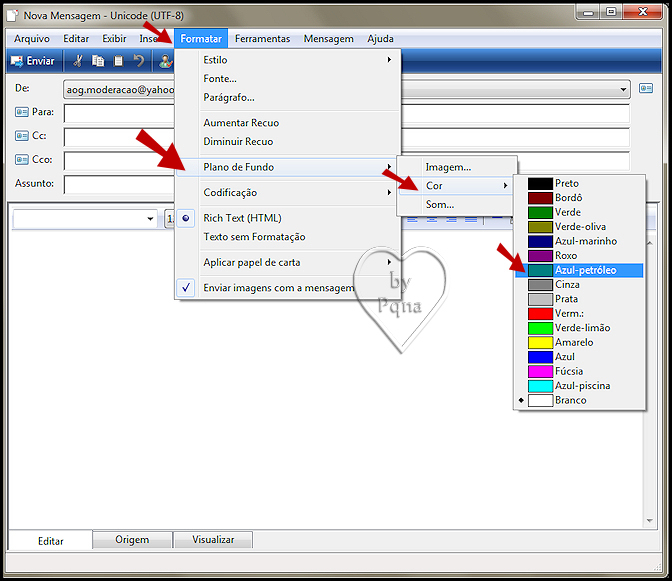Choose Texto sem Formatação option
Image resolution: width=672 pixels, height=581 pixels.
[x=254, y=237]
